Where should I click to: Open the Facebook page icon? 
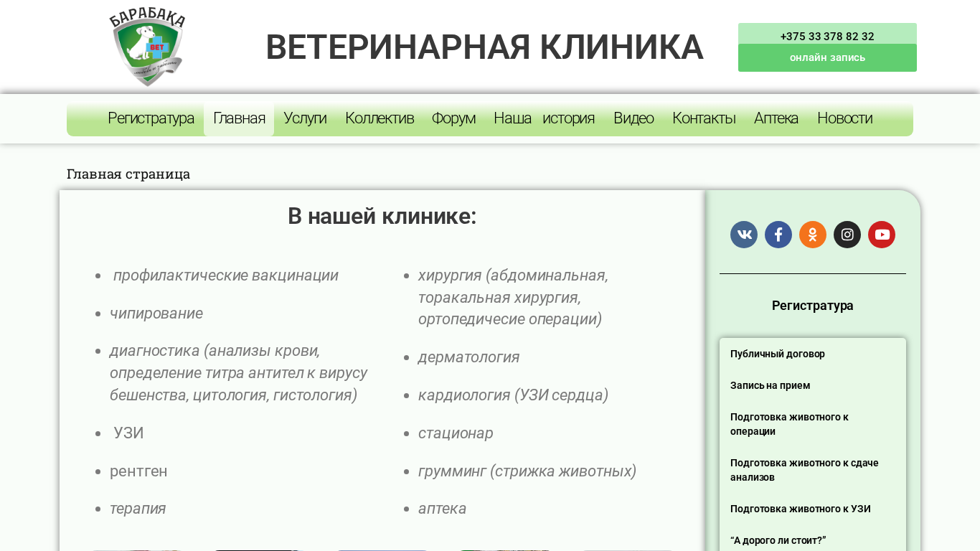pyautogui.click(x=778, y=235)
